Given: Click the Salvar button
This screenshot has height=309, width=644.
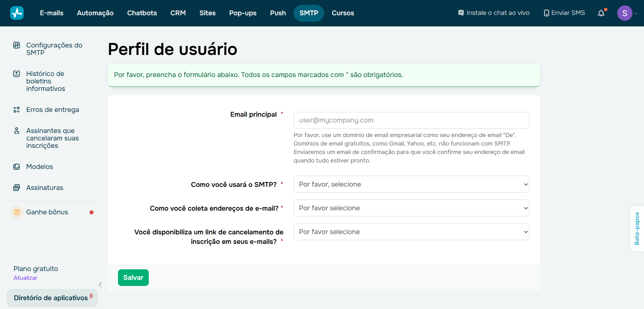Looking at the screenshot, I should (133, 277).
